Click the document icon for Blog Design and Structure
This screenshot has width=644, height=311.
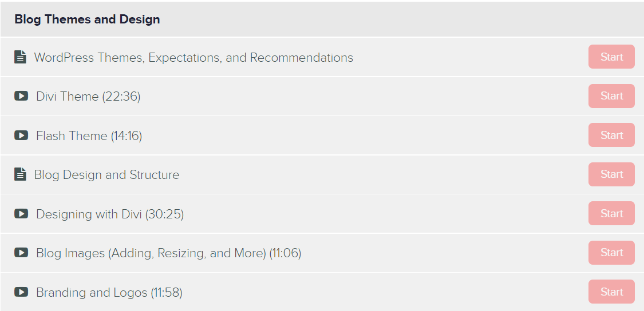click(20, 174)
